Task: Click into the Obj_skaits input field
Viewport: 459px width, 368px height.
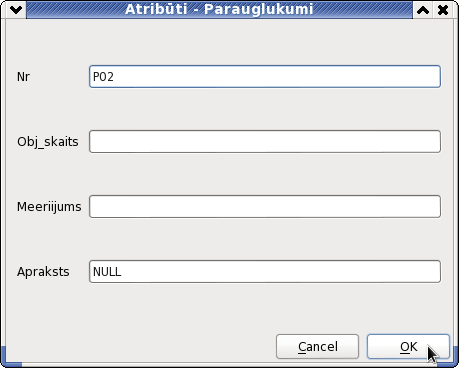Action: [x=265, y=142]
